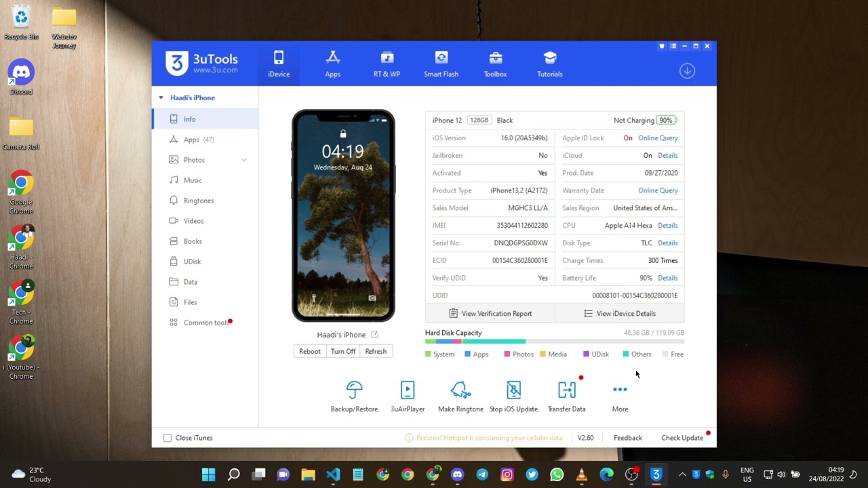Launch 3uAirPlayer
868x488 pixels.
408,396
